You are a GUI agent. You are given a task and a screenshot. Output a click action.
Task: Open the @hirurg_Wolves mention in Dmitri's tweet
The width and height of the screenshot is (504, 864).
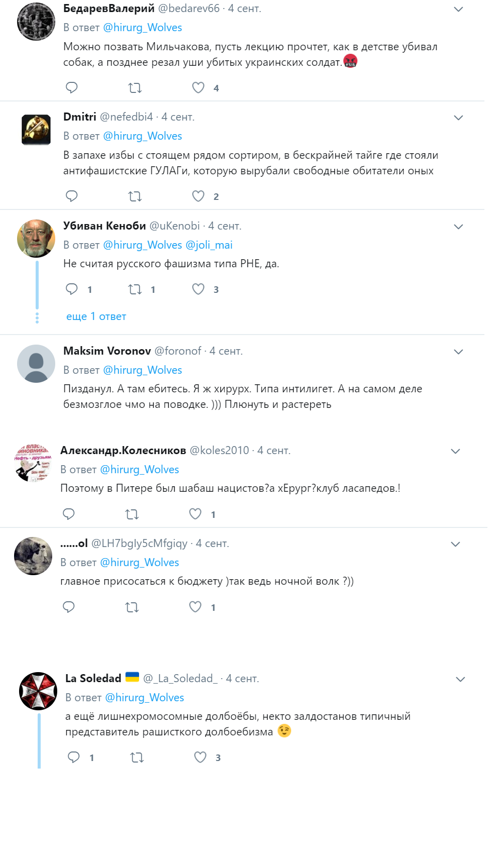pyautogui.click(x=143, y=136)
